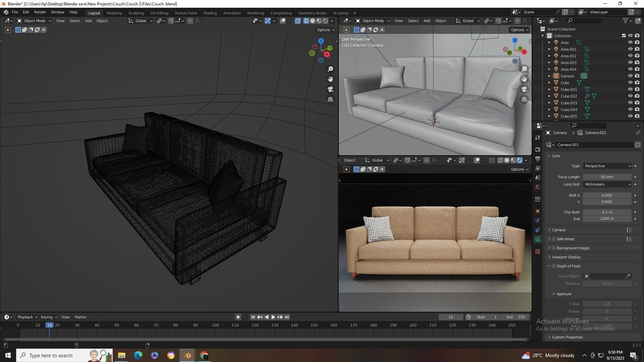644x362 pixels.
Task: Open Blender app menu logo icon
Action: point(6,12)
